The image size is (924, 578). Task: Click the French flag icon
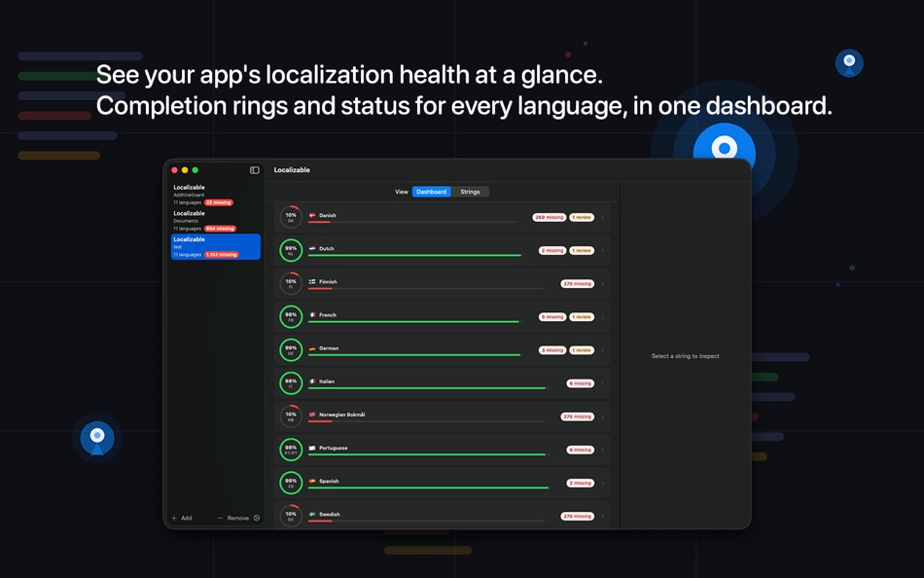tap(312, 315)
